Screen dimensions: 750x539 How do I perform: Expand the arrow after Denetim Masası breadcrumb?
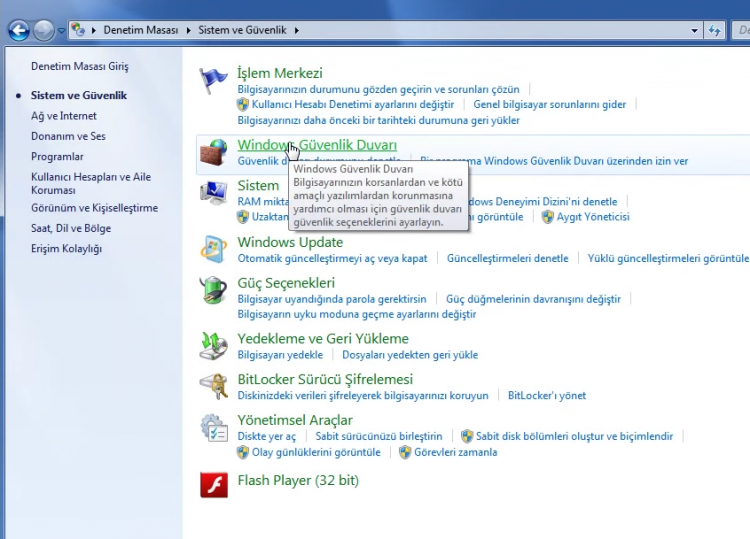188,30
